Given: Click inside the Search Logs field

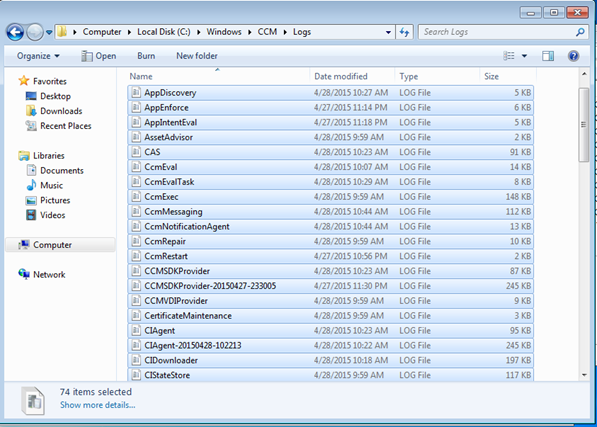Looking at the screenshot, I should (x=496, y=32).
